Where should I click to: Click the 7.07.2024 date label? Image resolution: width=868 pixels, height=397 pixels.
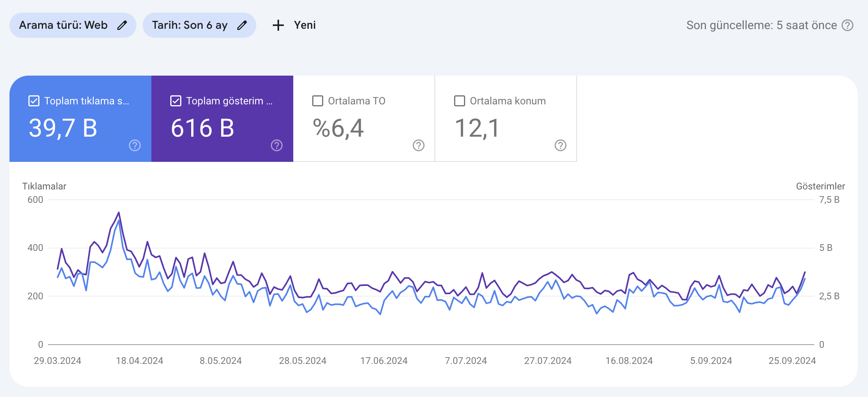tap(466, 361)
